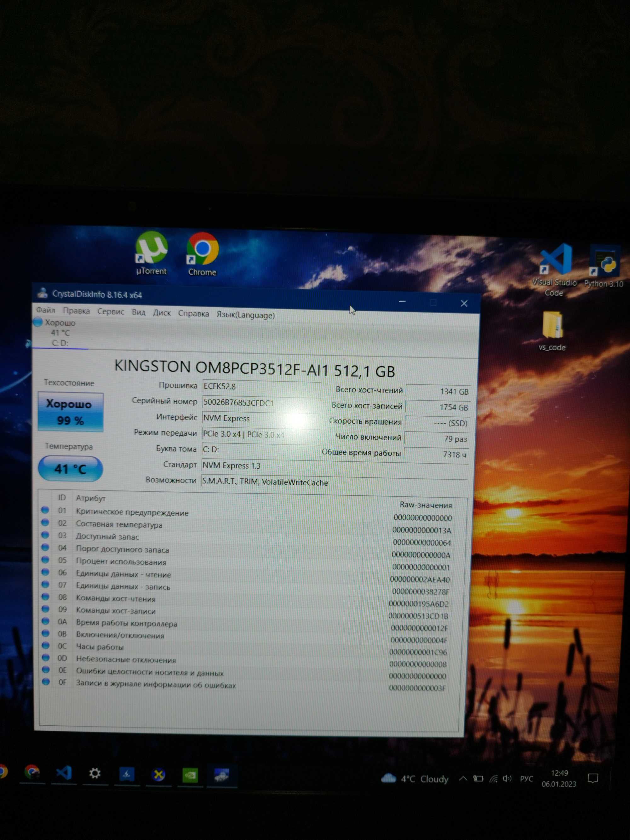630x840 pixels.
Task: Click the status dot beside Хорошо in disk tab
Action: (37, 322)
